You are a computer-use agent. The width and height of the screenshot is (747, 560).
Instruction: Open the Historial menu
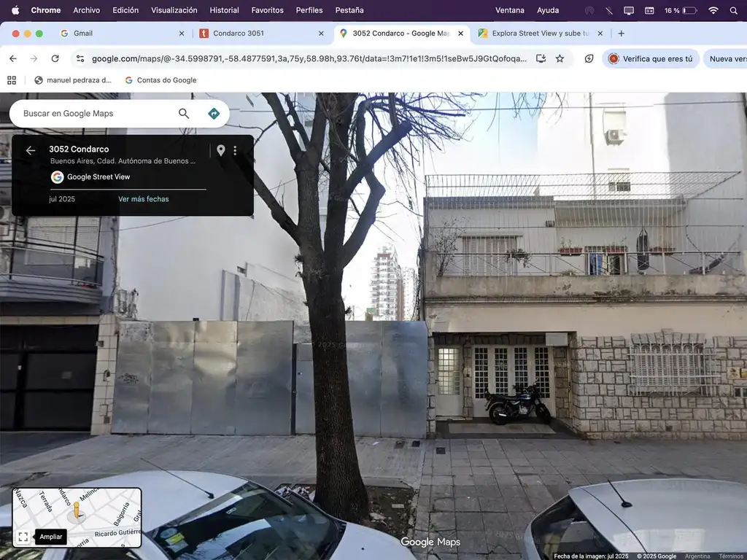[x=224, y=10]
